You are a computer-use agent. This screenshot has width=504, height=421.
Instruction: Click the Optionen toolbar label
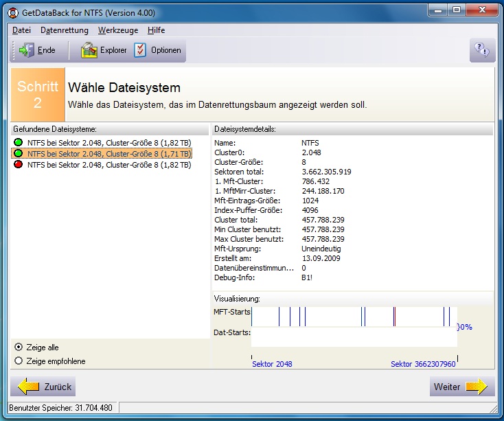tap(166, 50)
